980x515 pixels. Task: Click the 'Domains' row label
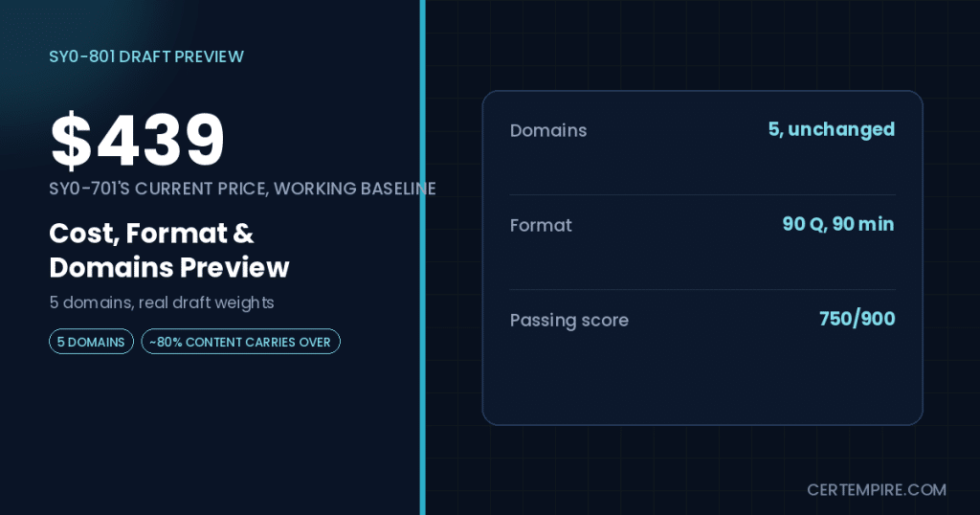[548, 130]
